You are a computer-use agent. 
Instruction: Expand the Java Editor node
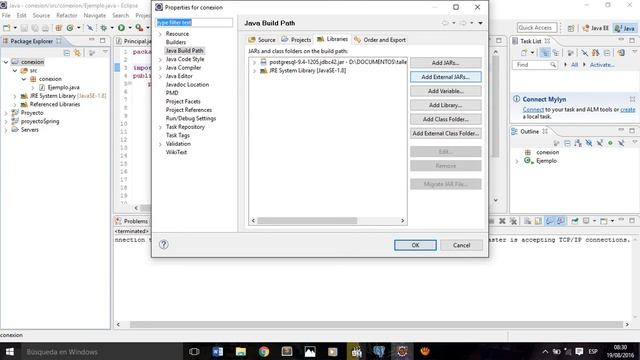[x=160, y=76]
